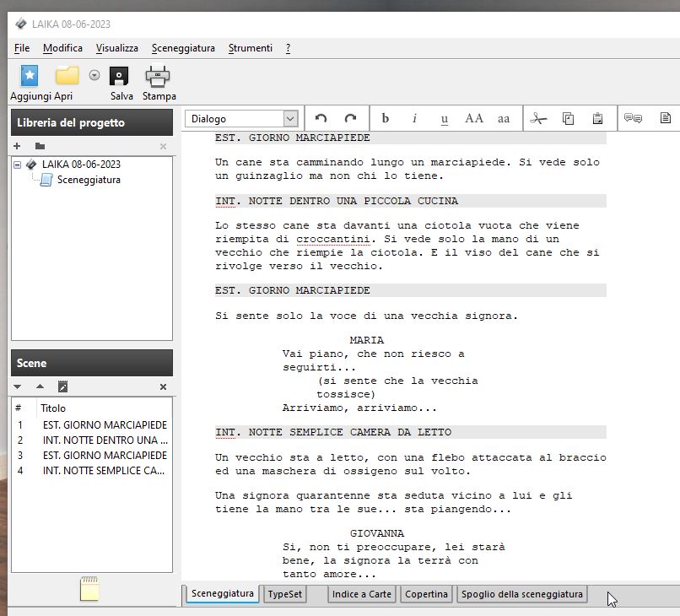Collapse the LAIKA 08-06-2023 tree node
The height and width of the screenshot is (616, 680).
click(18, 165)
